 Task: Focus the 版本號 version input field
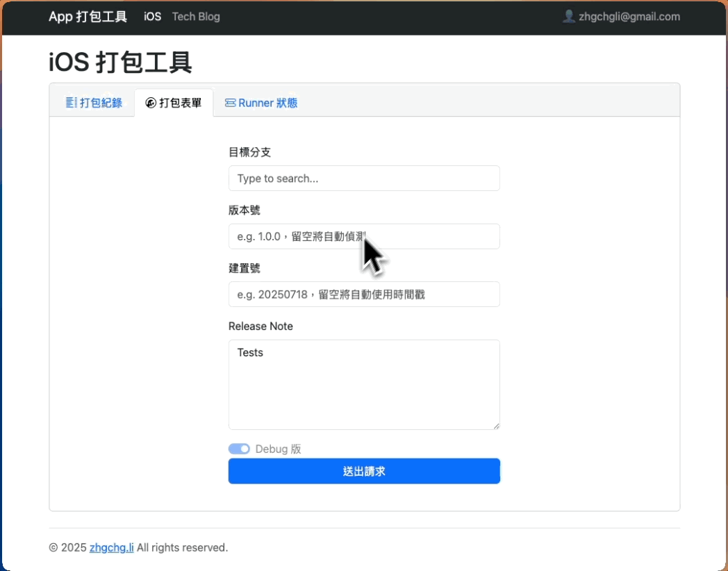coord(364,236)
